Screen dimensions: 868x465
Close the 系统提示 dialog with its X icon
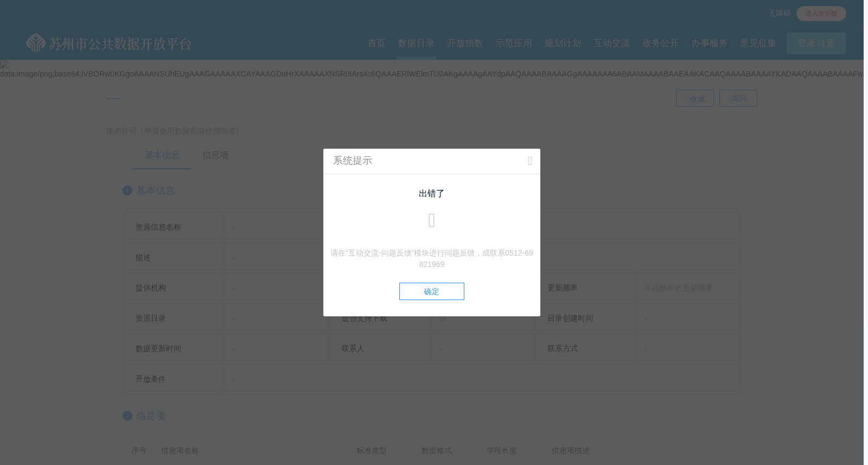point(530,161)
